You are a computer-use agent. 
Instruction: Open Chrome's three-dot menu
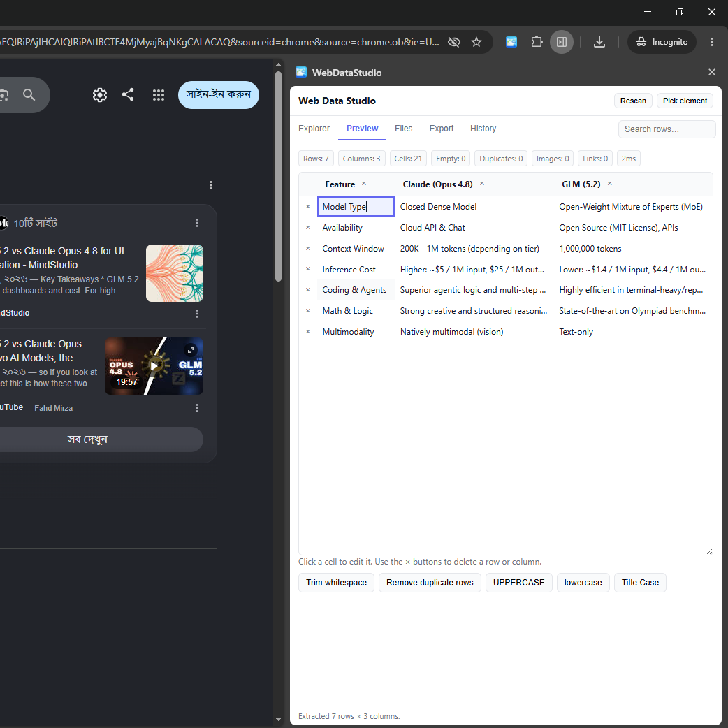pyautogui.click(x=712, y=42)
